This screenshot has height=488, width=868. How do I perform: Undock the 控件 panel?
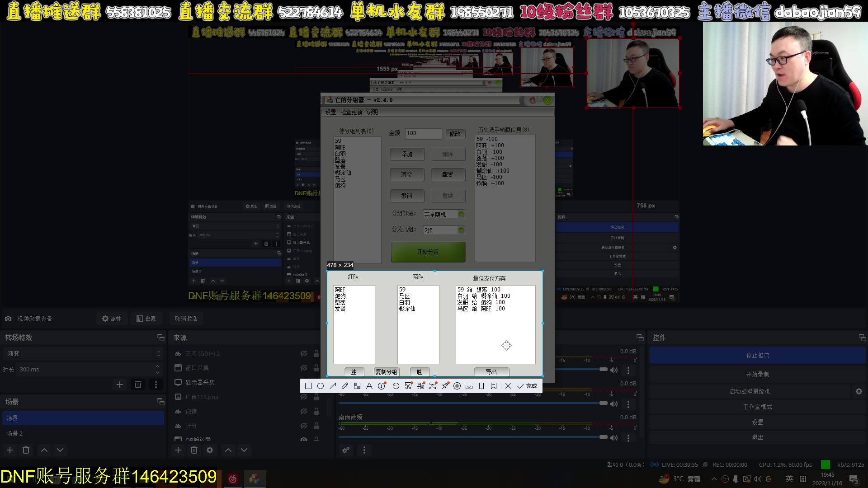point(862,338)
